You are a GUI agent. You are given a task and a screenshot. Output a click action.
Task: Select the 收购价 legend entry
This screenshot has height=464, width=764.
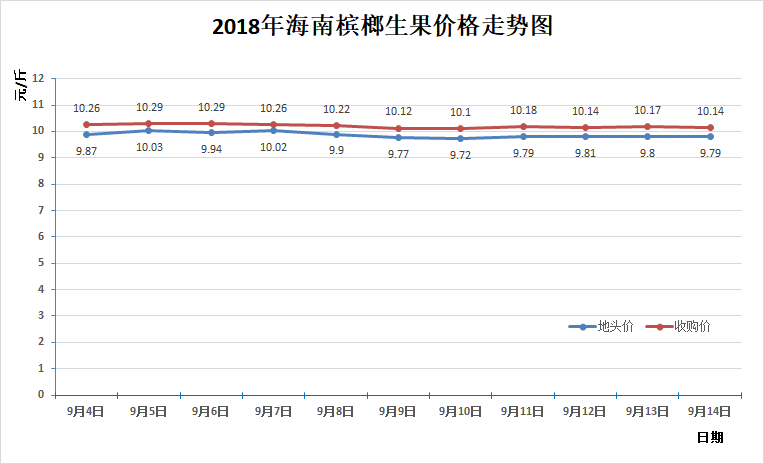tap(678, 327)
